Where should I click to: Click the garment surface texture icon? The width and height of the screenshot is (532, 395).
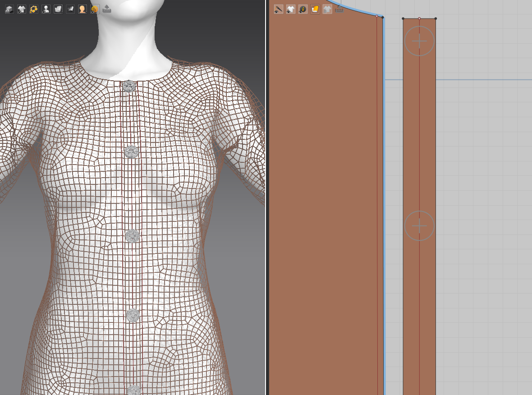(x=70, y=9)
